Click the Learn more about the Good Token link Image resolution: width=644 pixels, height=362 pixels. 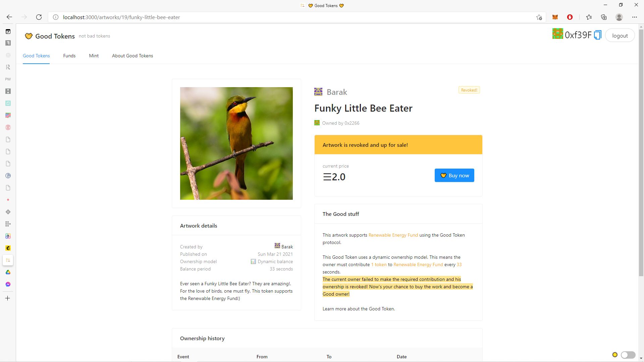358,308
